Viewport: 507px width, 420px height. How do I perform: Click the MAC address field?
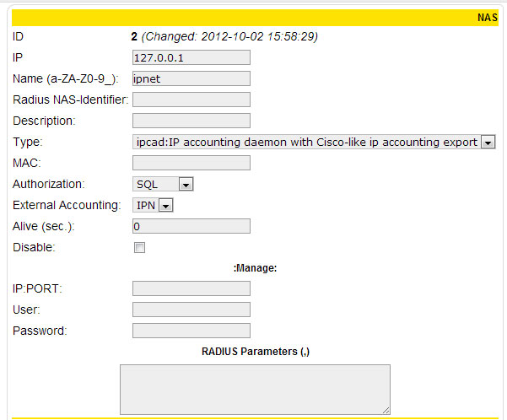(191, 163)
